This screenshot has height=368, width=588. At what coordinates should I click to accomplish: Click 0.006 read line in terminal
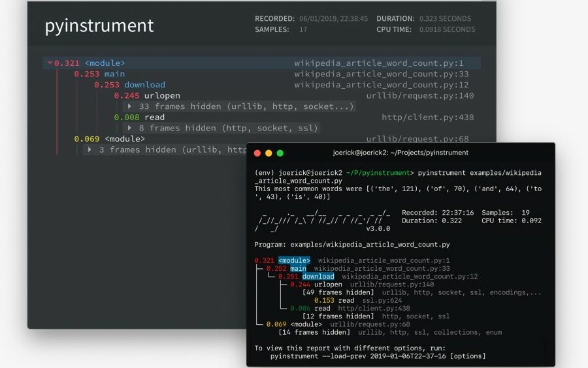click(350, 309)
